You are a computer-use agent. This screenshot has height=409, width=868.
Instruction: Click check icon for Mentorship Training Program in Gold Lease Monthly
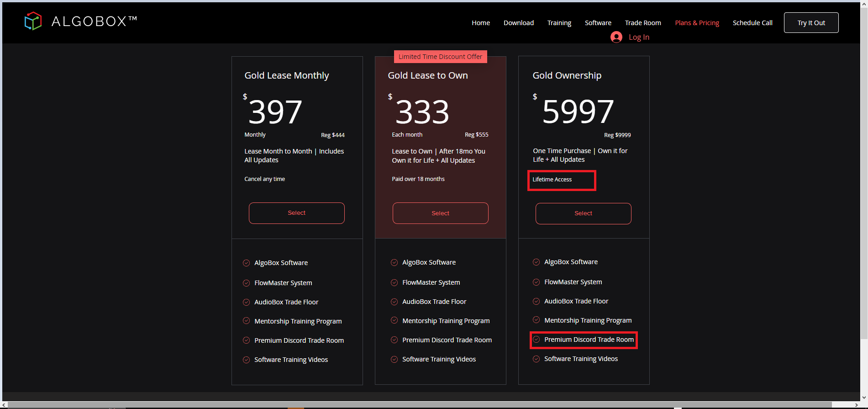pos(247,321)
